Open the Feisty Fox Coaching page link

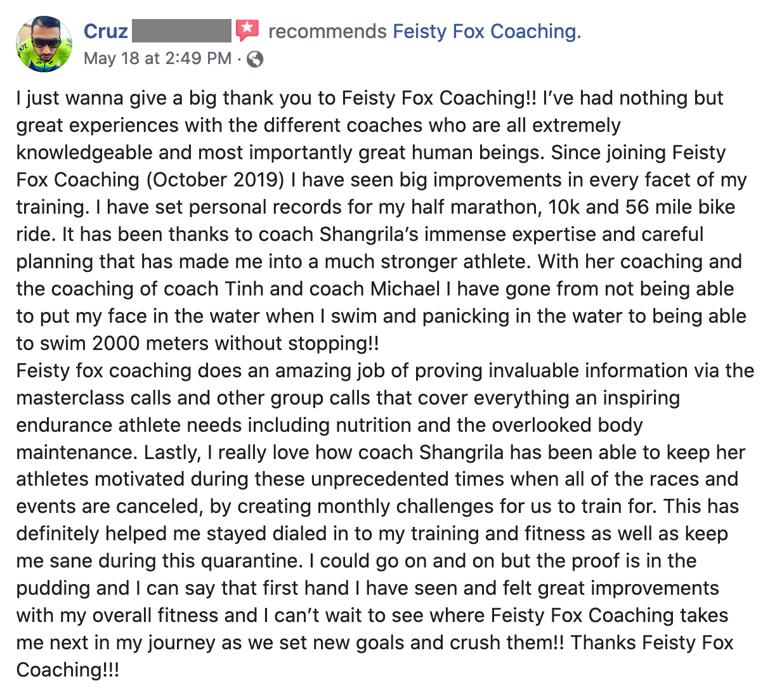pos(486,31)
